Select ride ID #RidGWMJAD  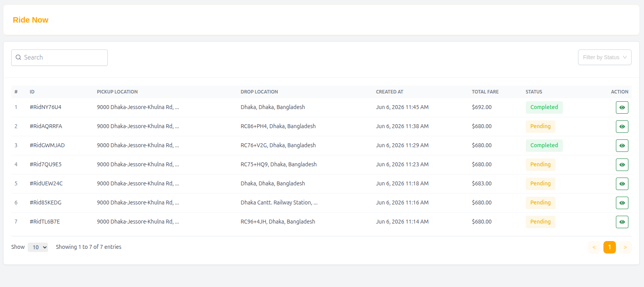pos(47,145)
